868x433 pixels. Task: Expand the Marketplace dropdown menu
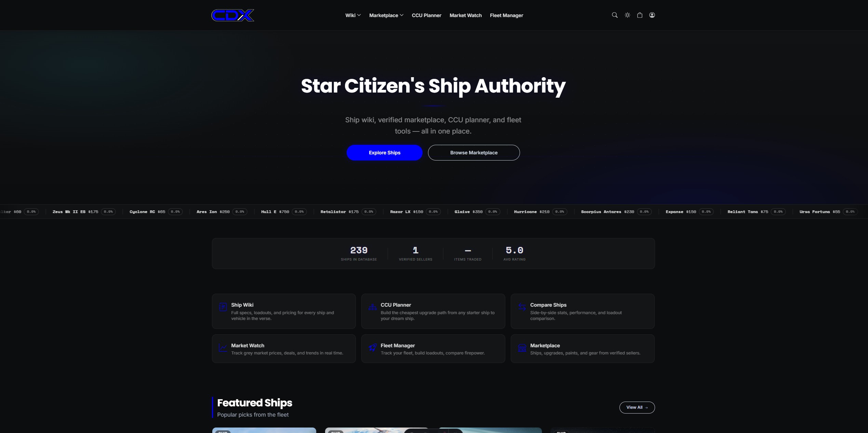386,15
